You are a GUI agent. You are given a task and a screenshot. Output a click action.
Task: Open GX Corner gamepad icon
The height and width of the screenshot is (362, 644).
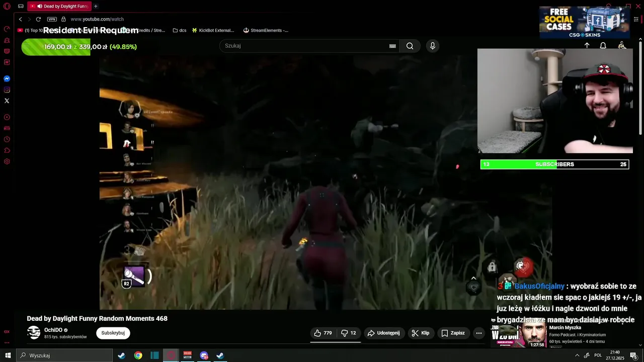(x=21, y=6)
